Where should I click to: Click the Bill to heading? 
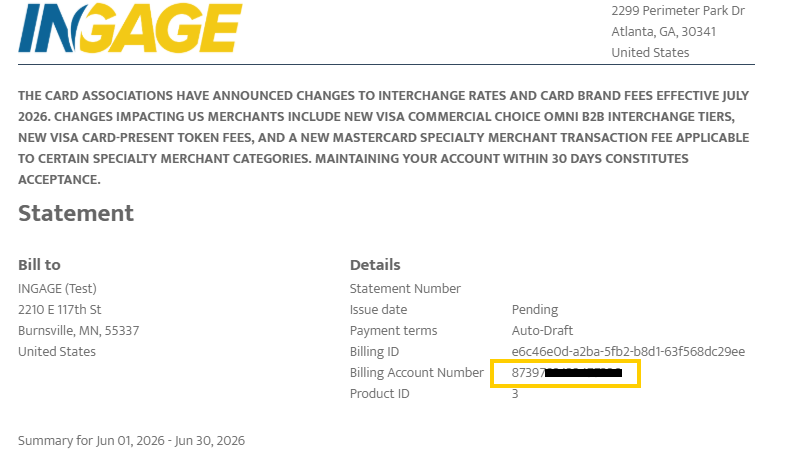[39, 265]
